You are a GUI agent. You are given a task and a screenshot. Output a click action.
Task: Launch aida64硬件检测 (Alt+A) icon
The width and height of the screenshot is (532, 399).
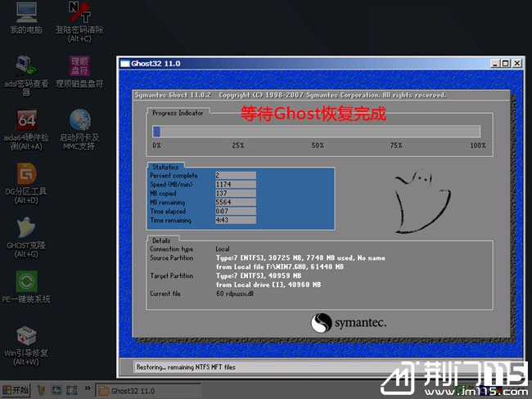coord(26,129)
